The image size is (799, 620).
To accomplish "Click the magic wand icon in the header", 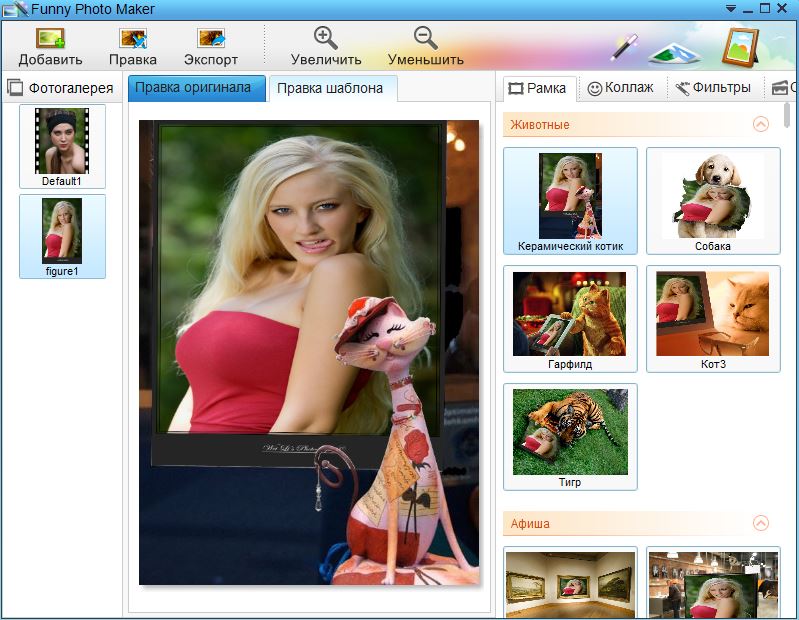I will (x=625, y=47).
